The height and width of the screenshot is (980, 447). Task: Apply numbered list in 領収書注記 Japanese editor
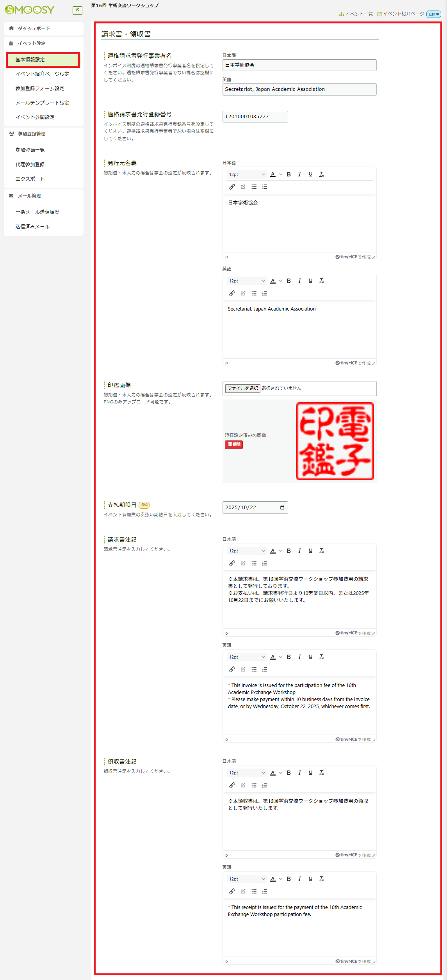coord(265,785)
